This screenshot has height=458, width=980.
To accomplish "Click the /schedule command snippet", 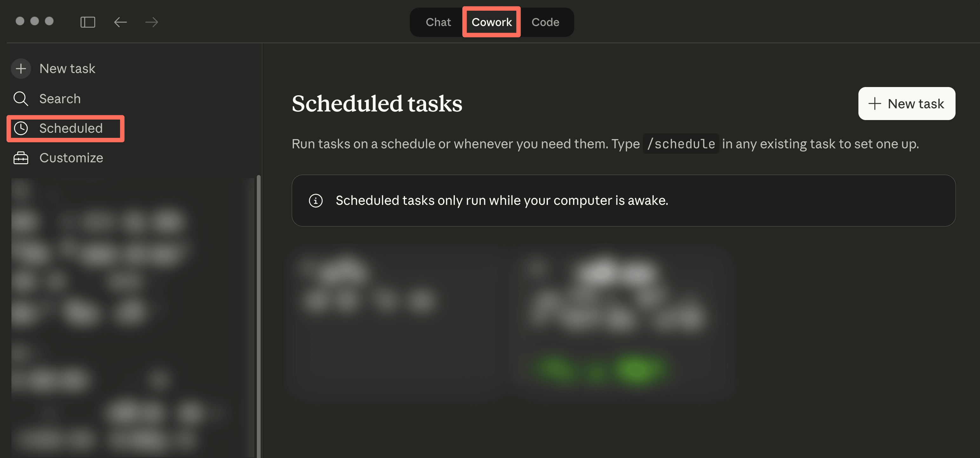I will [681, 144].
